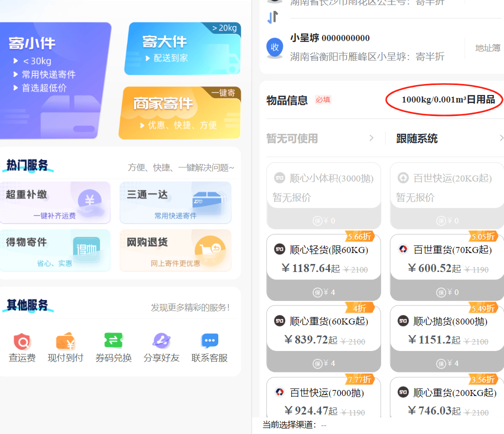Image resolution: width=504 pixels, height=434 pixels.
Task: Click the 联系客服 customer service icon
Action: point(209,341)
